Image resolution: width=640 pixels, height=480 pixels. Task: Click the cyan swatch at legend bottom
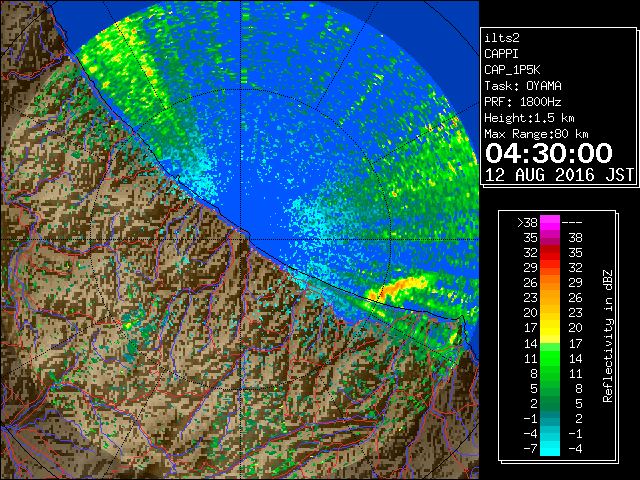[550, 448]
